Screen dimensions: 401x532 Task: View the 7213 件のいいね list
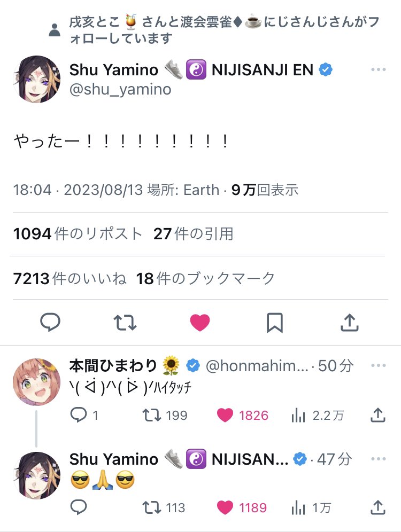70,278
